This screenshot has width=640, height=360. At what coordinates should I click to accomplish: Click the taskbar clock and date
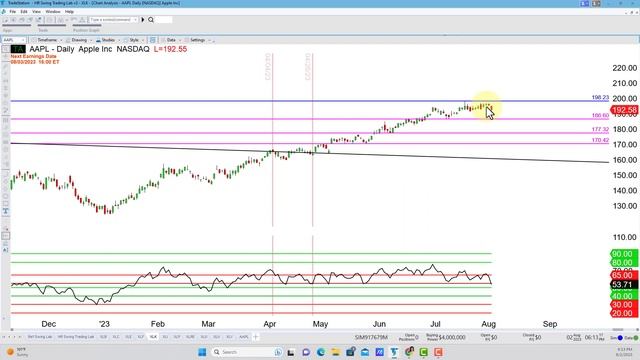pos(624,352)
